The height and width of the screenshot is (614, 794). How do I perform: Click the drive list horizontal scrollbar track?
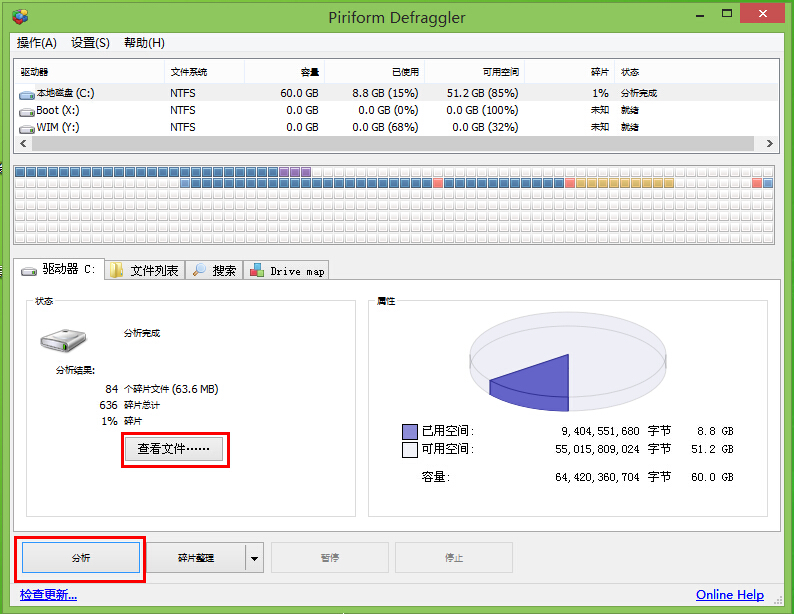click(x=393, y=144)
